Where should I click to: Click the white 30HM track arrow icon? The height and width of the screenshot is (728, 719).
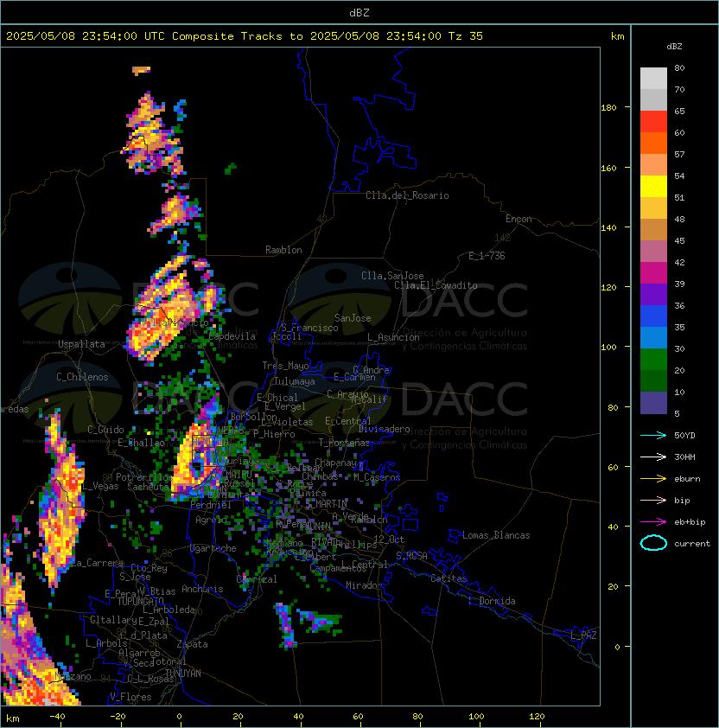(653, 457)
